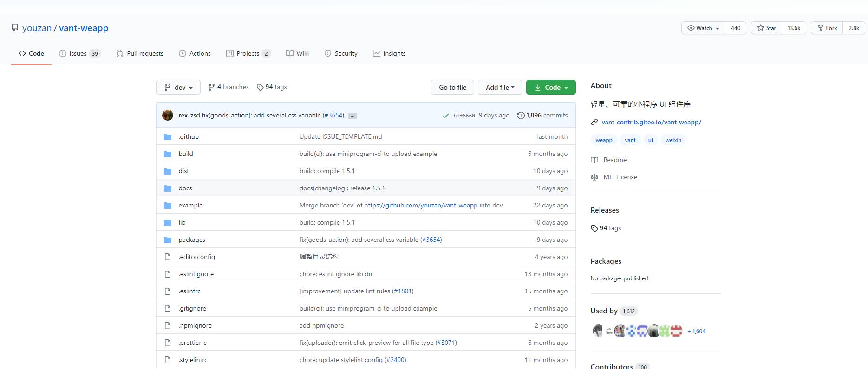Click the MIT License scale icon
This screenshot has width=868, height=369.
(x=594, y=177)
